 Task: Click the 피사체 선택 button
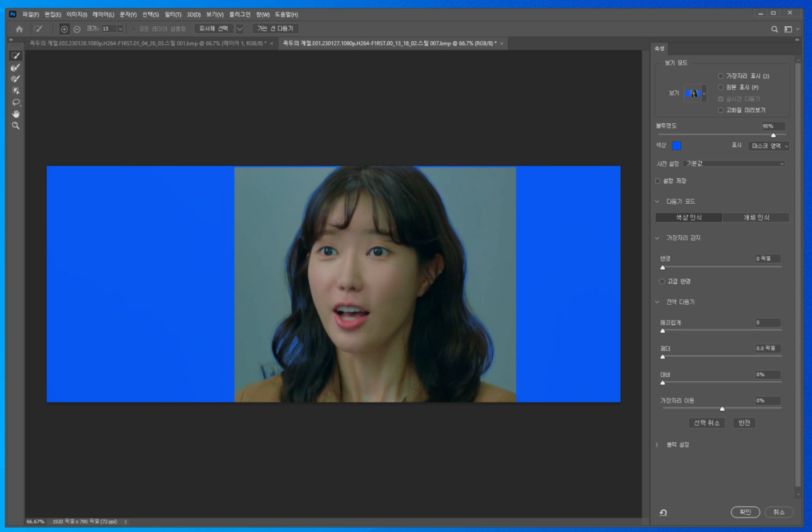214,28
